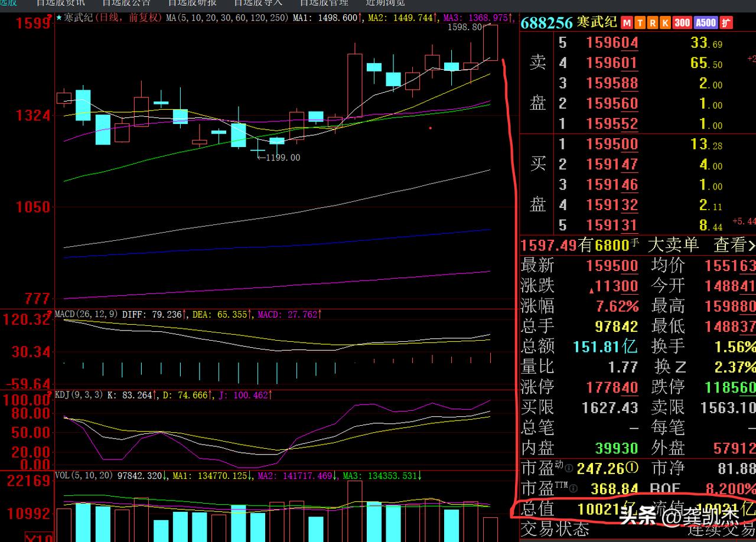Viewport: 756px width, 542px height.
Task: Click the R badge next to stock name
Action: (652, 23)
